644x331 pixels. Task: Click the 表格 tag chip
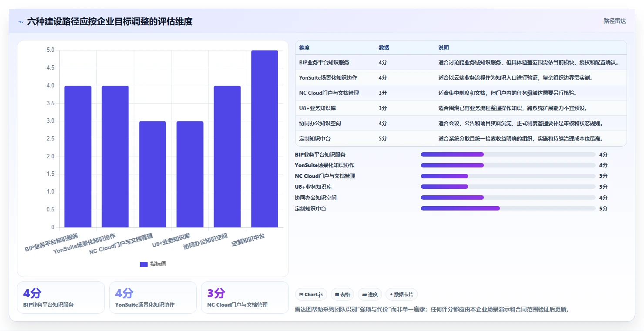pos(342,294)
